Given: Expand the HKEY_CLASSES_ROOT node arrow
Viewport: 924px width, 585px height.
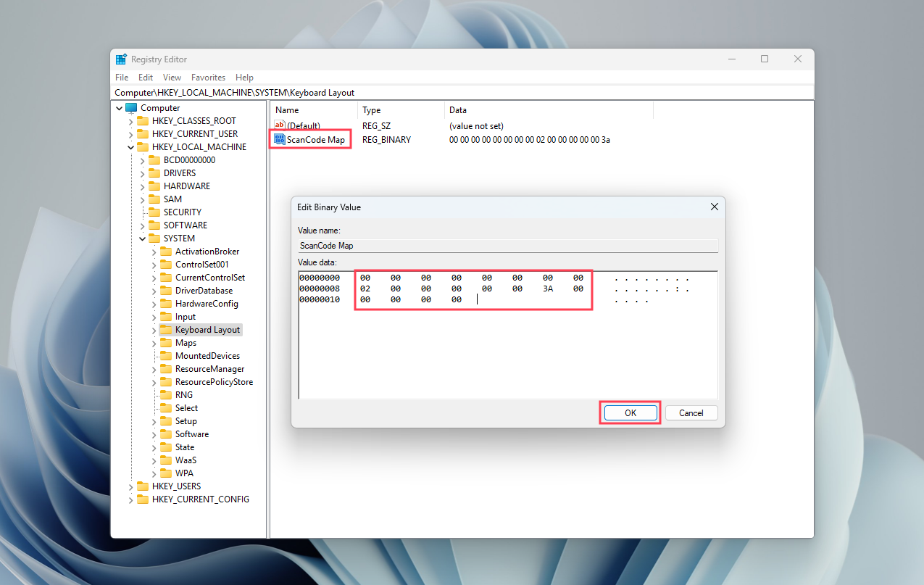Looking at the screenshot, I should tap(131, 121).
